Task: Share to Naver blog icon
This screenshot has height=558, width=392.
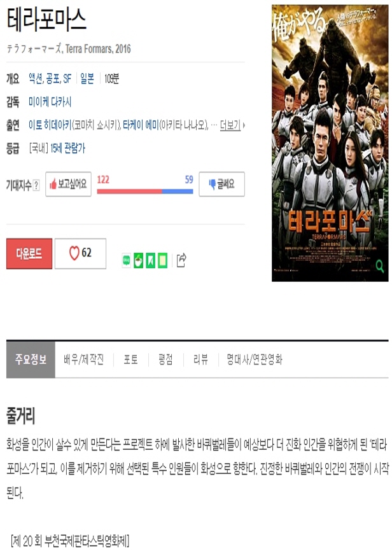Action: pyautogui.click(x=127, y=261)
